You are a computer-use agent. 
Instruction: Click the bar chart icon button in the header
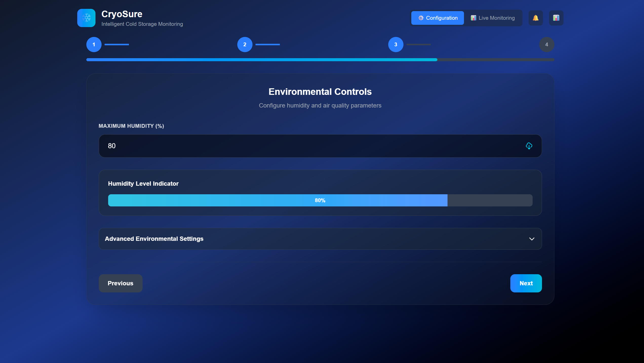(x=556, y=18)
